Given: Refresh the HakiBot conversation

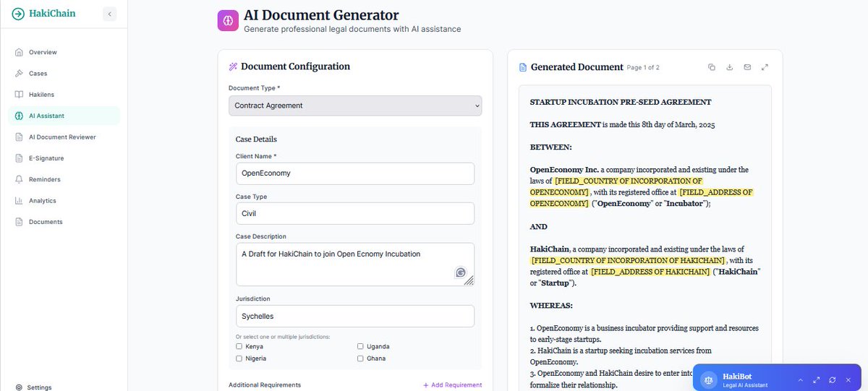Looking at the screenshot, I should click(x=833, y=379).
